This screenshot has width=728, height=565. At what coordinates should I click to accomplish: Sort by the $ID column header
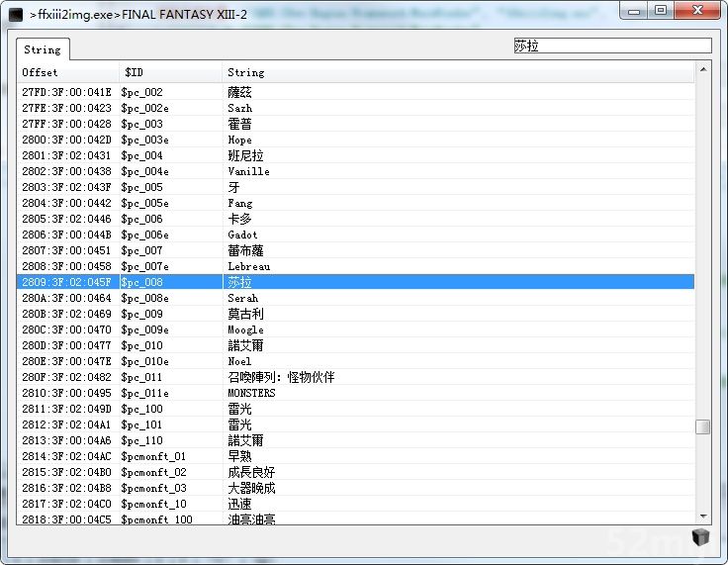(x=170, y=72)
